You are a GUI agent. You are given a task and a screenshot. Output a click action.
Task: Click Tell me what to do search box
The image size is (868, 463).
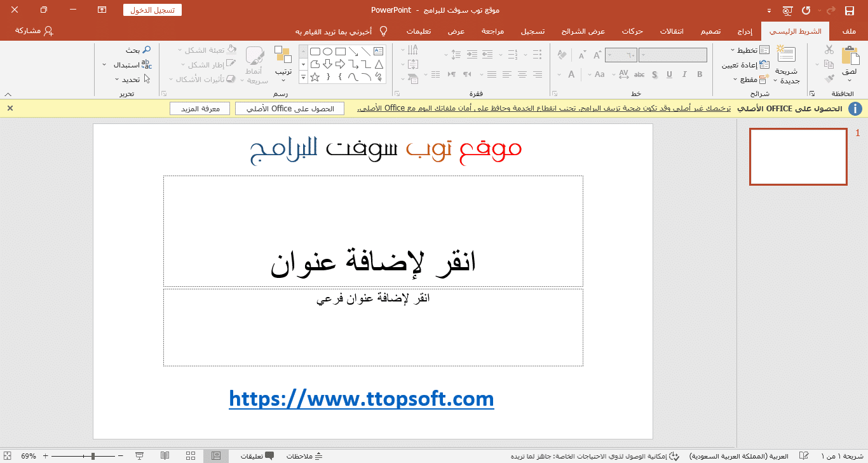tap(342, 31)
